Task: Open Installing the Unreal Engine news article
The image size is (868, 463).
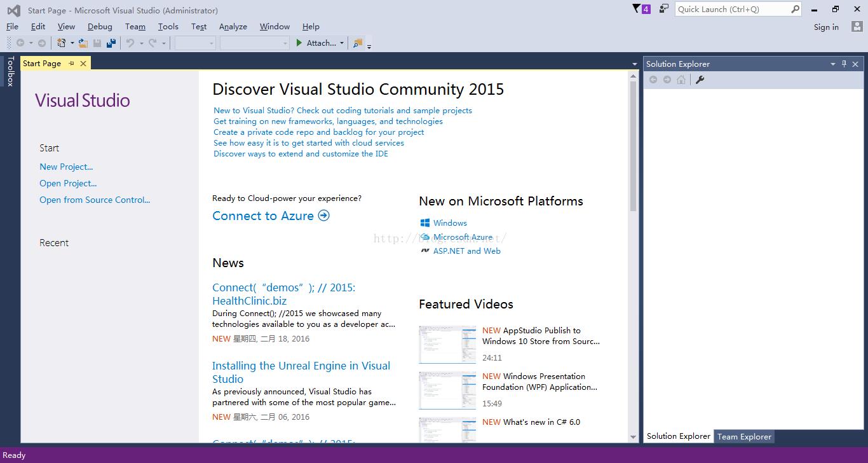Action: point(301,372)
